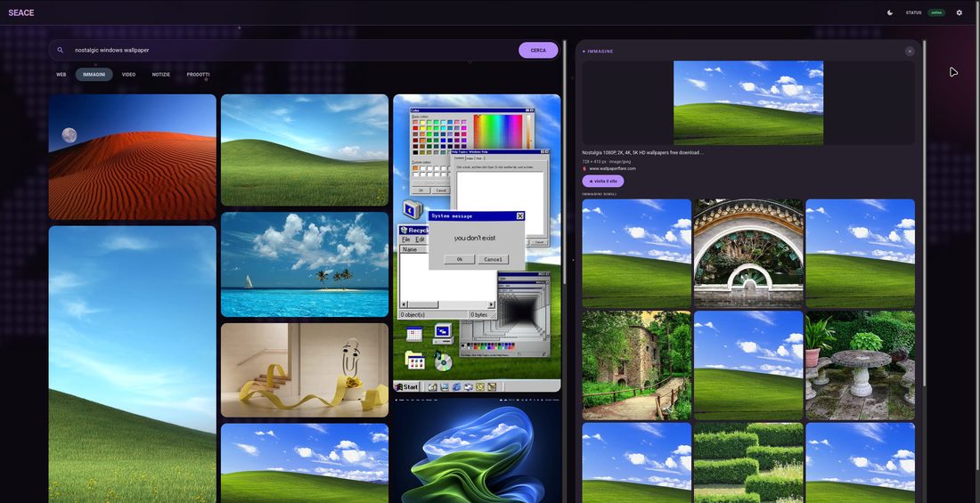
Task: Open the red desert dune with moon result
Action: [x=133, y=157]
